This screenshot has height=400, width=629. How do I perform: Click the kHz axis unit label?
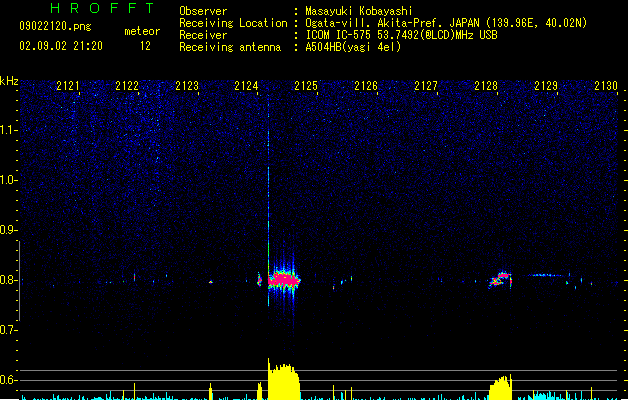point(9,81)
